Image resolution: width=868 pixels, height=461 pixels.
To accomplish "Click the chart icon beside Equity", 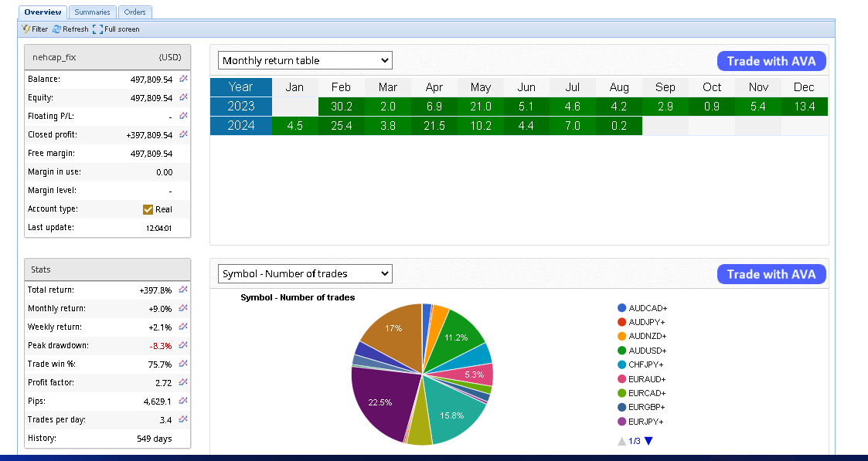I will pyautogui.click(x=183, y=97).
